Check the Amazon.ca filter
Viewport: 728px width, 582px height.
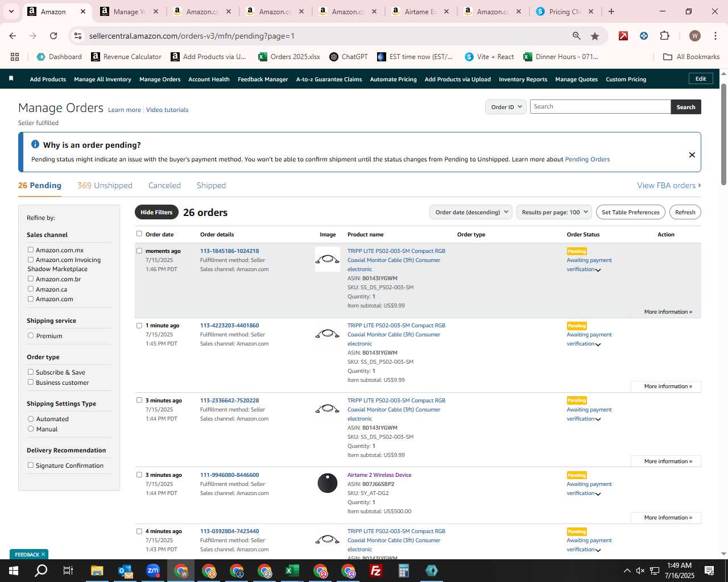[31, 289]
